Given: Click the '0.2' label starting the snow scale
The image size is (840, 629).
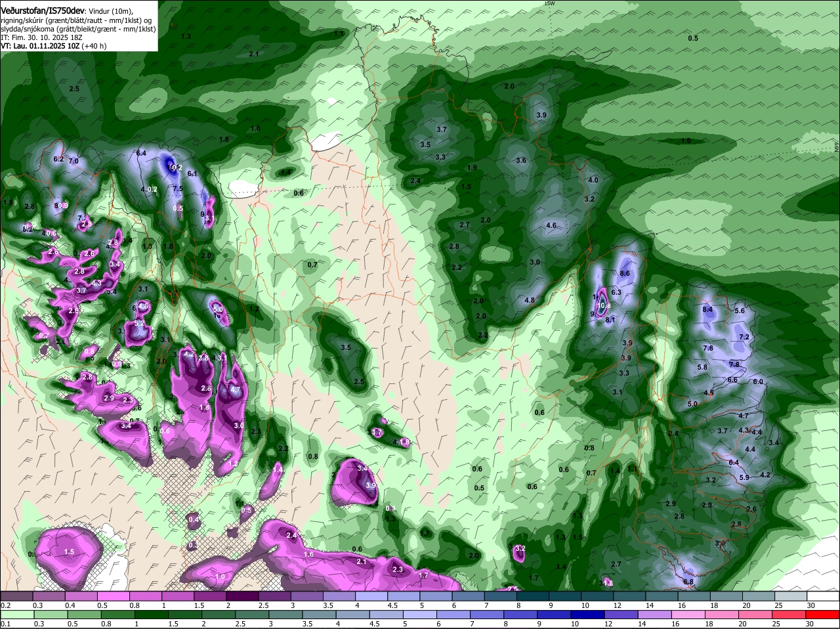Looking at the screenshot, I should pyautogui.click(x=5, y=605).
